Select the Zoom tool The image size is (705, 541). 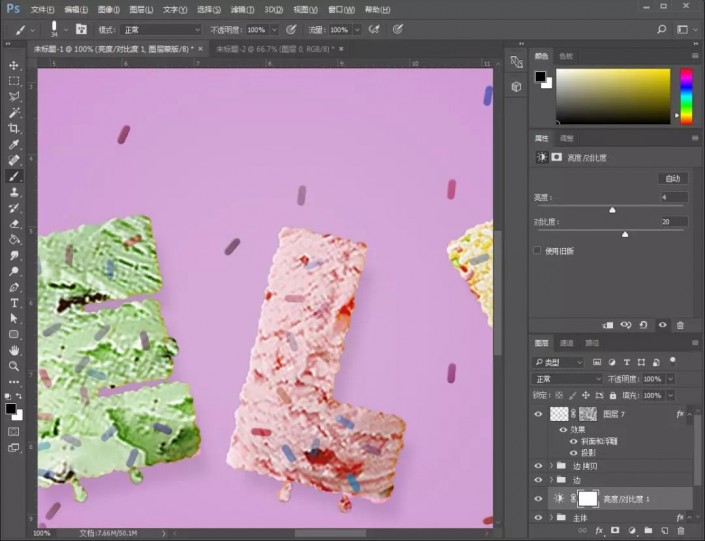click(14, 366)
